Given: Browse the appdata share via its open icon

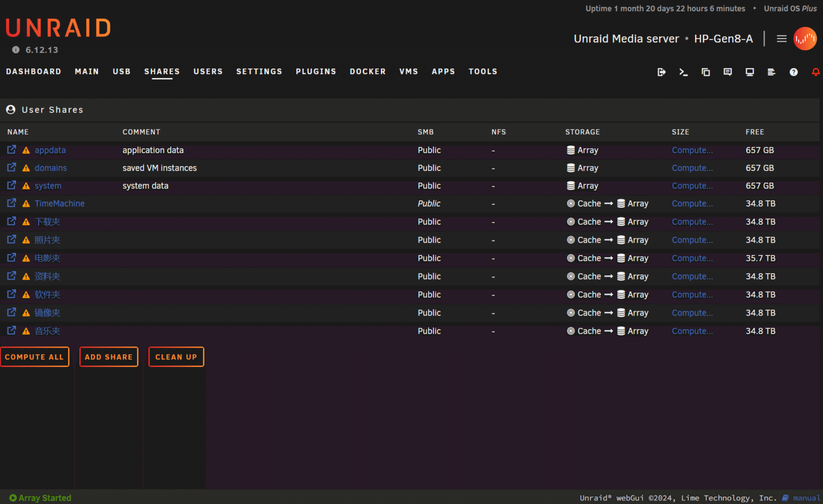Looking at the screenshot, I should coord(11,150).
